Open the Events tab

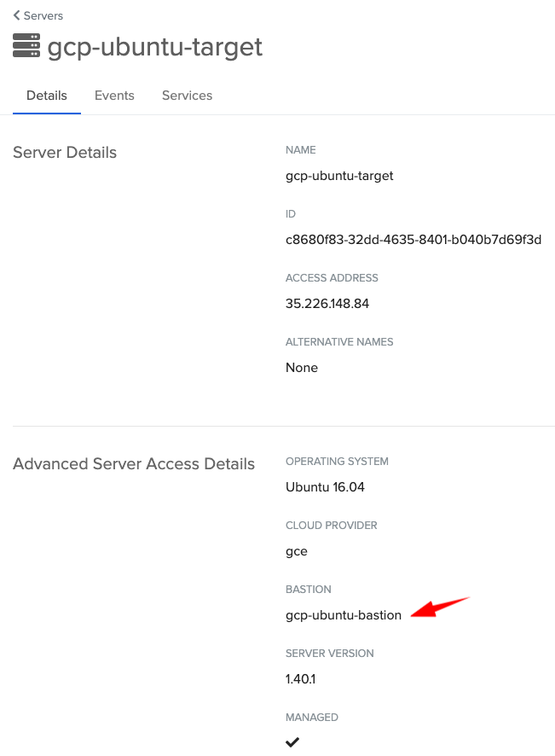pyautogui.click(x=114, y=96)
